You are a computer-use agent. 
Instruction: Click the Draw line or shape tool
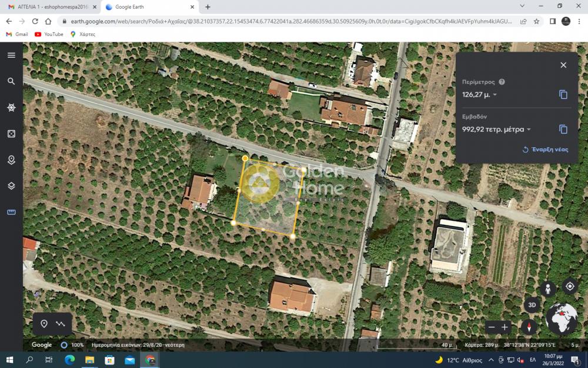pyautogui.click(x=61, y=324)
